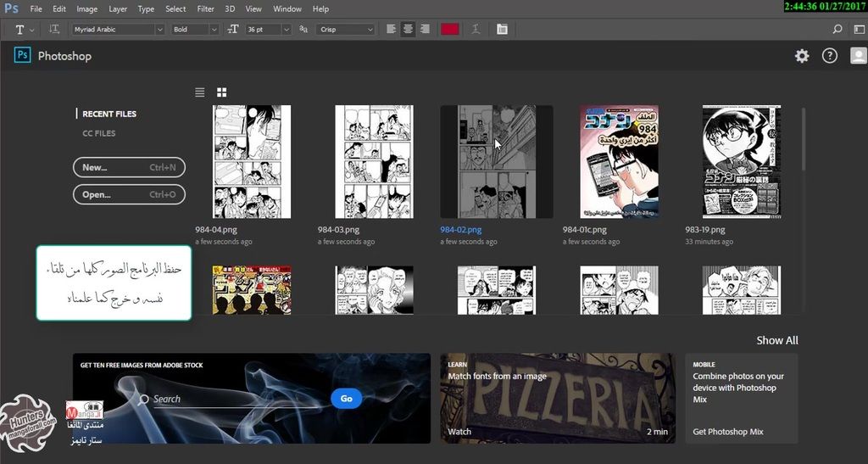Click the 983-19.png file name
The height and width of the screenshot is (464, 868).
(x=705, y=230)
